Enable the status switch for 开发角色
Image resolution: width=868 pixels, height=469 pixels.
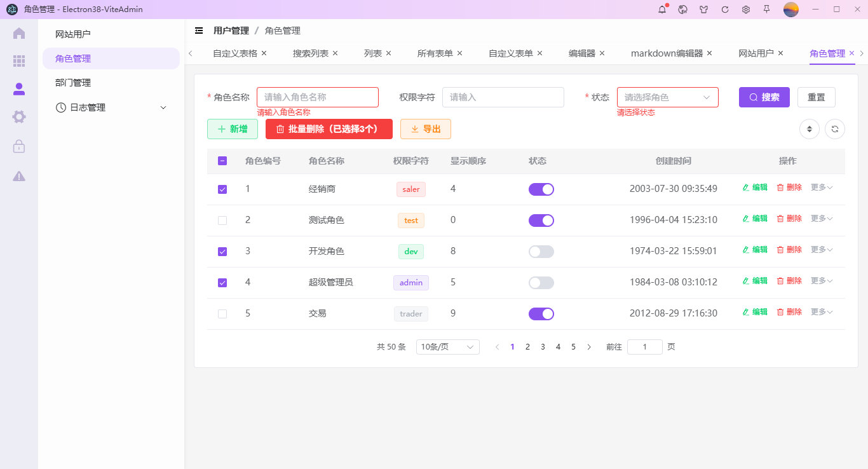click(541, 251)
